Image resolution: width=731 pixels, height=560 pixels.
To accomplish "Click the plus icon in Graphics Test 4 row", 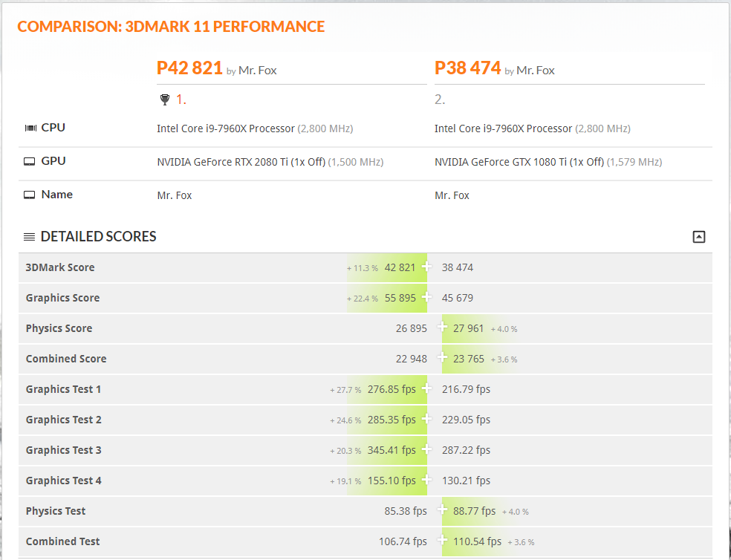I will [x=426, y=480].
